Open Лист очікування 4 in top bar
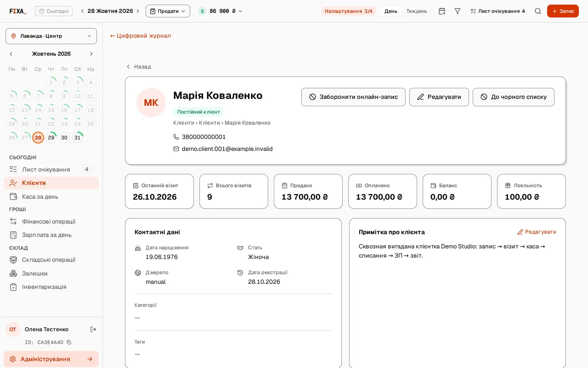 click(x=498, y=11)
